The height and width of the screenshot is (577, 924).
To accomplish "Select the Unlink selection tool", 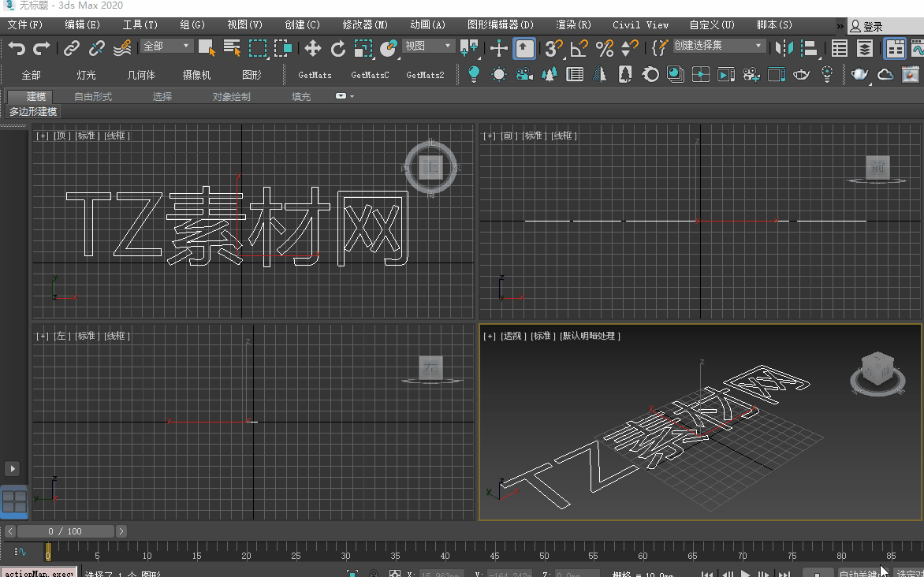I will [x=97, y=48].
